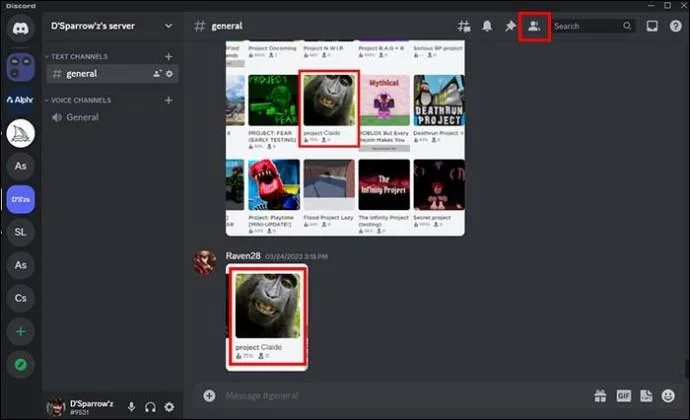Open the purple robot-face server
The width and height of the screenshot is (690, 420).
[20, 67]
